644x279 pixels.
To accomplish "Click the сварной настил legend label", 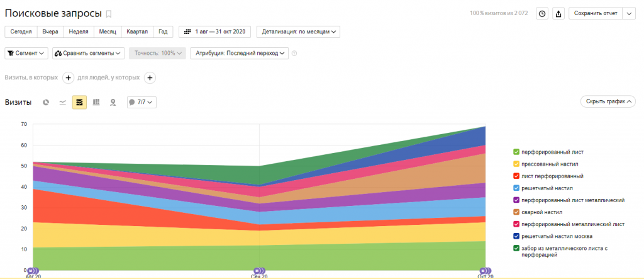I will [541, 212].
